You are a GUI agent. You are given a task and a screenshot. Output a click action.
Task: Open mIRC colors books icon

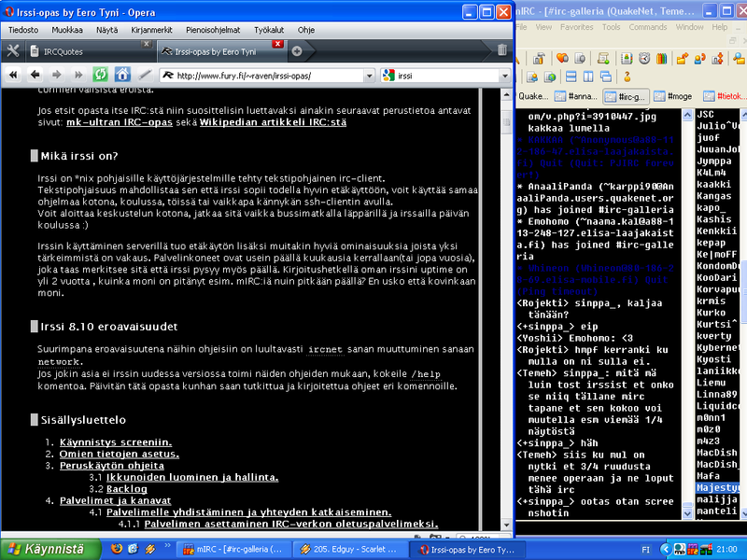[661, 59]
